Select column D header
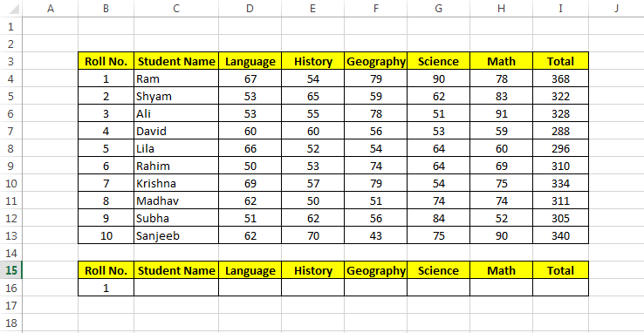The image size is (644, 333). pyautogui.click(x=250, y=8)
